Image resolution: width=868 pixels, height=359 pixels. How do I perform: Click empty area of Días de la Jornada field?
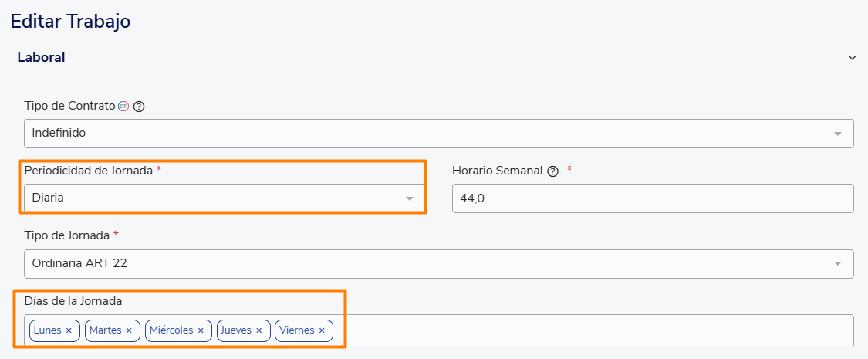click(586, 330)
